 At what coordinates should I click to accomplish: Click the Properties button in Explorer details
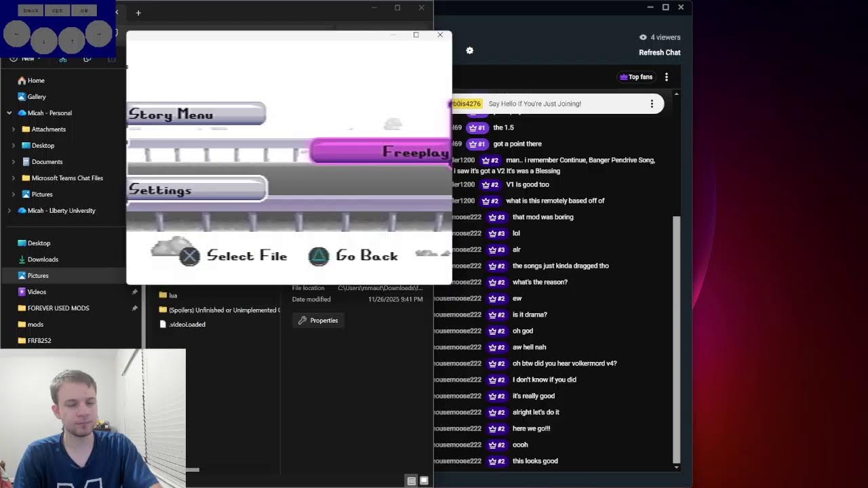318,320
